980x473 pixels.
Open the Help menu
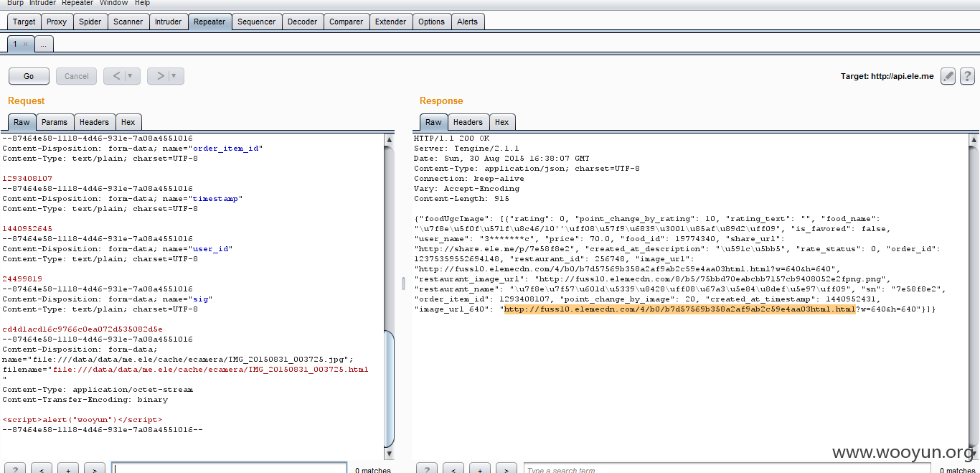point(143,3)
